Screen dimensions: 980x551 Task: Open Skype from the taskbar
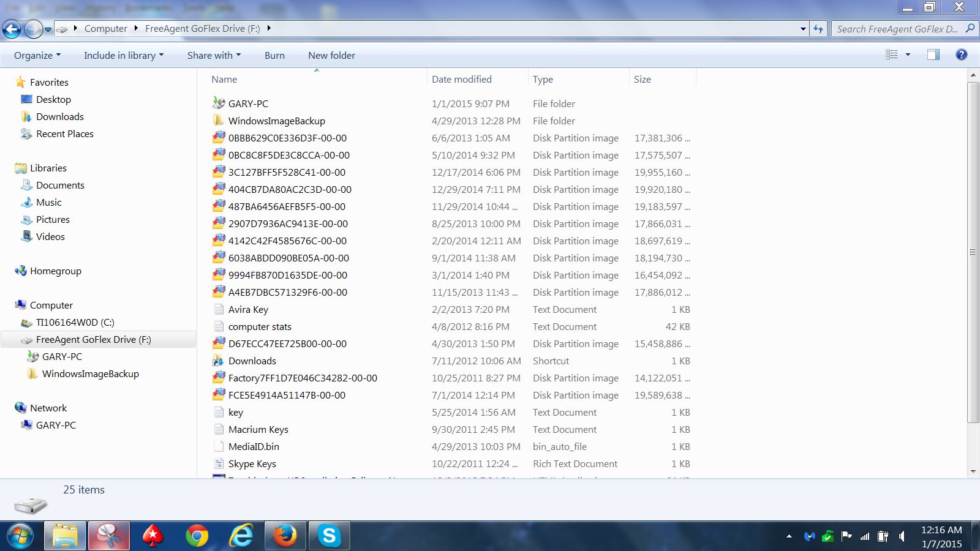(329, 537)
